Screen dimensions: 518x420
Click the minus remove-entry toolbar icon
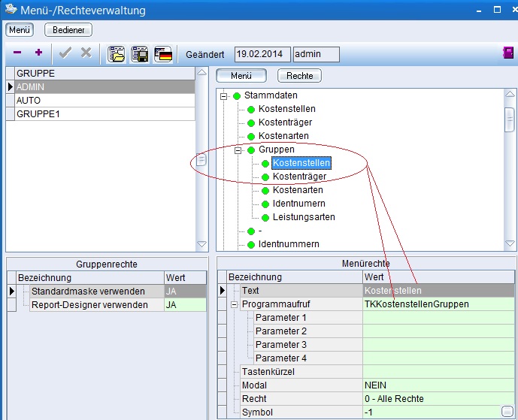[x=17, y=53]
